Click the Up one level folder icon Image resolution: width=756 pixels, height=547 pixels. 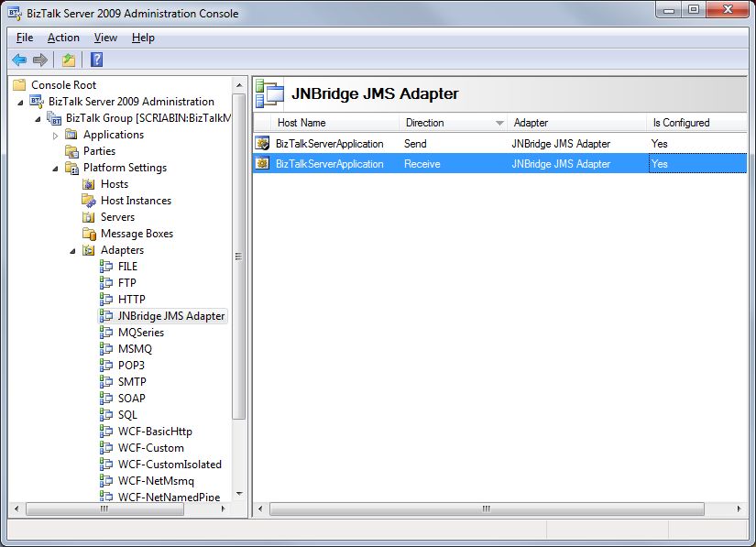(69, 60)
